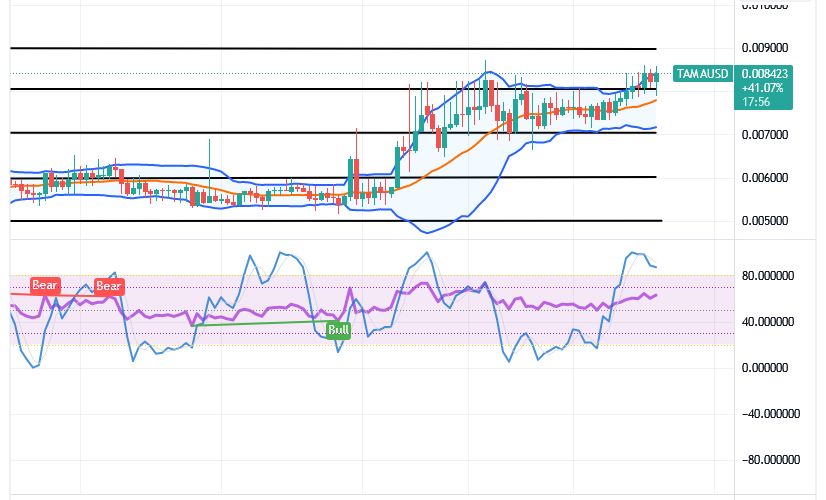Click the 0.009000 price axis label
Image resolution: width=826 pixels, height=500 pixels.
(765, 48)
